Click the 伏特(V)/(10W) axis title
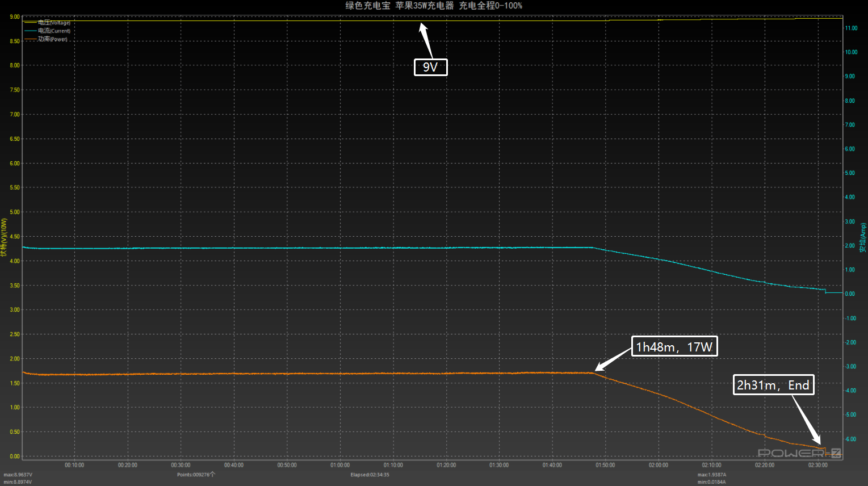868x486 pixels. coord(4,237)
